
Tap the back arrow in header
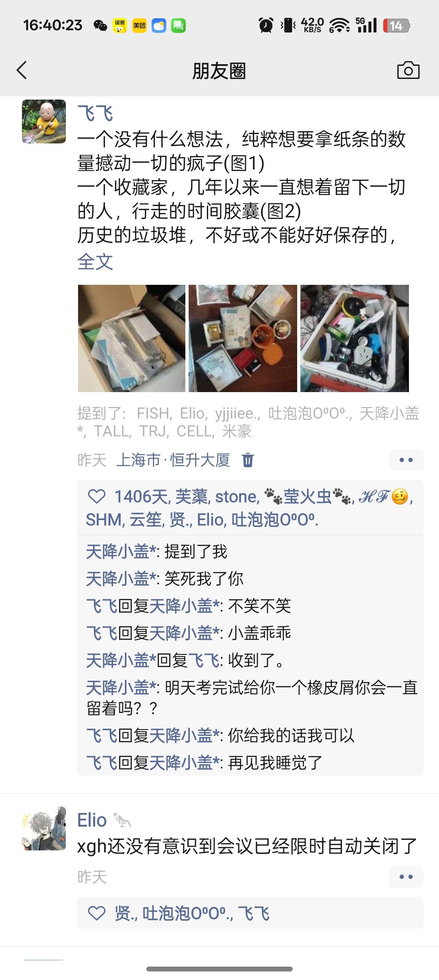click(x=22, y=70)
